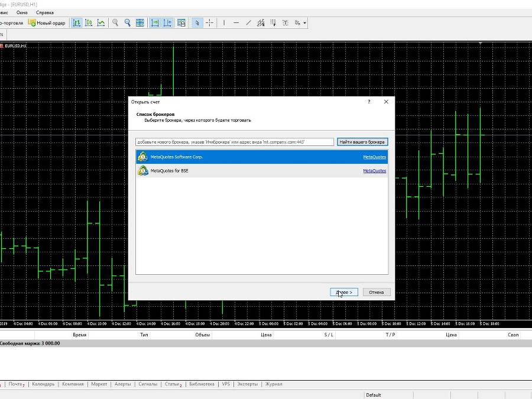The image size is (532, 399).
Task: Open the objects dropdown arrow in toolbar
Action: pos(305,23)
